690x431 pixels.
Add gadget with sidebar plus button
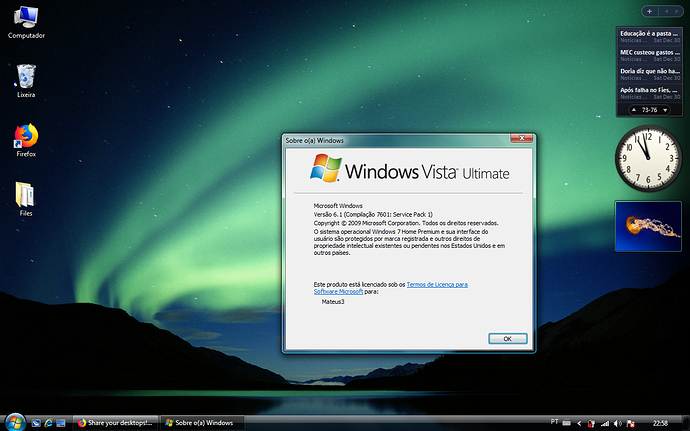(x=650, y=11)
